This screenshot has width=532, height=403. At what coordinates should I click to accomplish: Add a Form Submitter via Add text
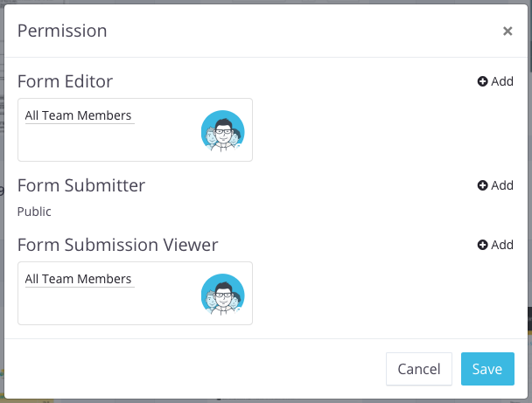502,185
